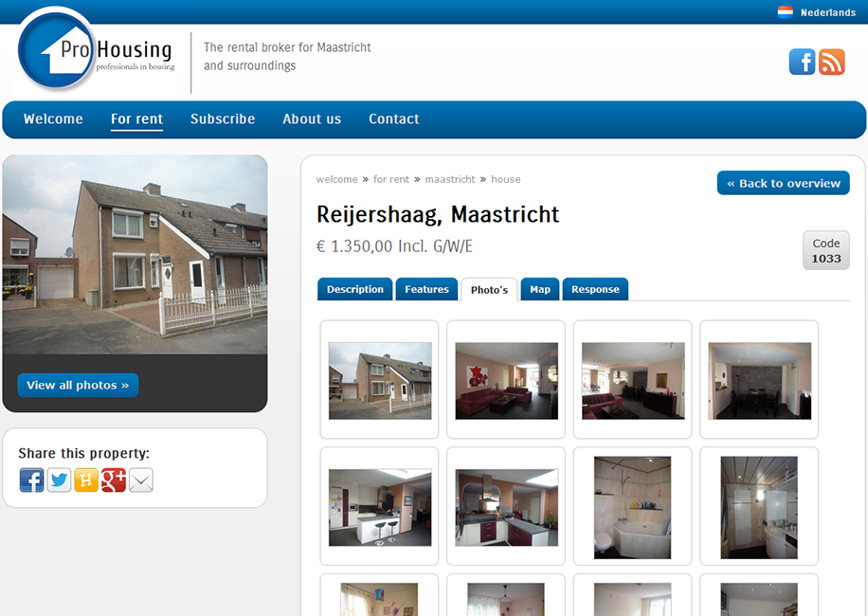Open the RSS feed icon in header
Viewport: 868px width, 616px height.
tap(831, 62)
